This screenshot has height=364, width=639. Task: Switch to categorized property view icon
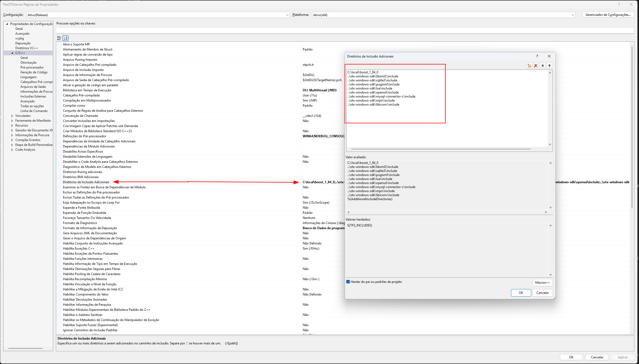(59, 38)
